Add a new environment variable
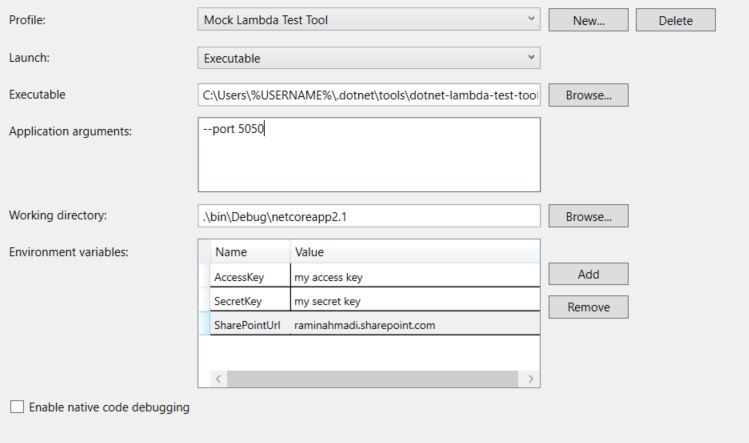The height and width of the screenshot is (443, 749). [x=588, y=274]
